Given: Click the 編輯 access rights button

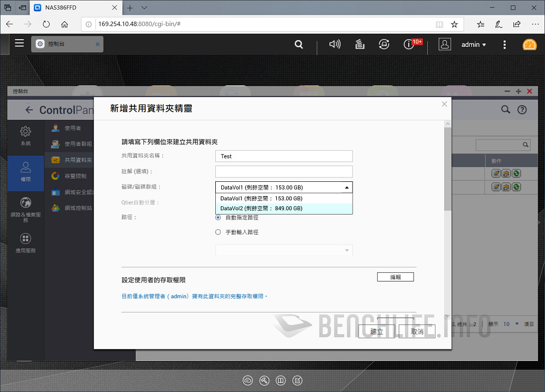Looking at the screenshot, I should tap(395, 277).
